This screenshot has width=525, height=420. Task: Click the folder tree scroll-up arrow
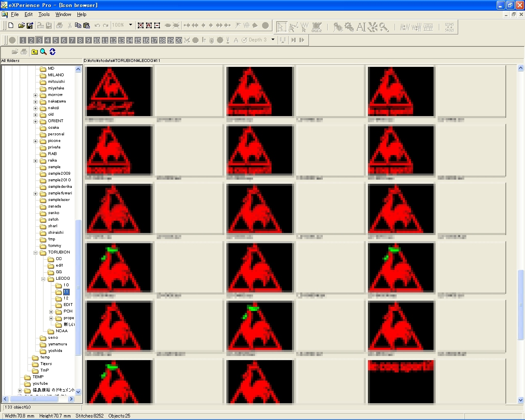tap(78, 69)
